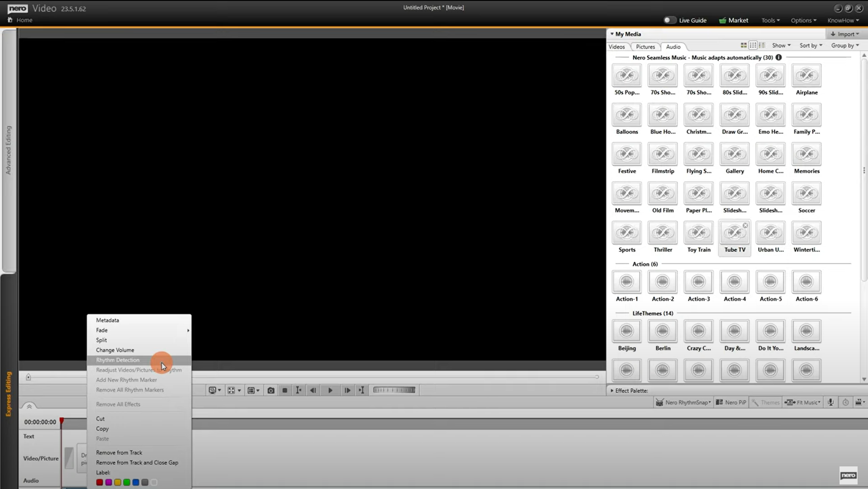Open the fullscreen view options dropdown

[x=234, y=390]
